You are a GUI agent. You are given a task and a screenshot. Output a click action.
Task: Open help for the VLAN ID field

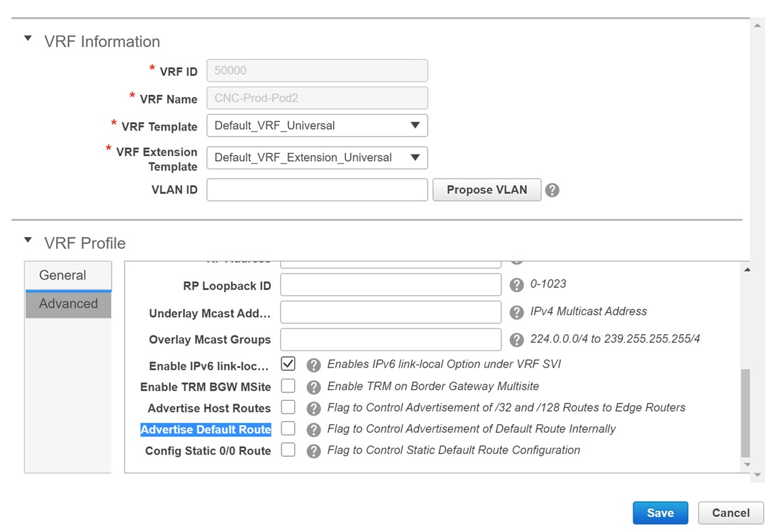(552, 189)
